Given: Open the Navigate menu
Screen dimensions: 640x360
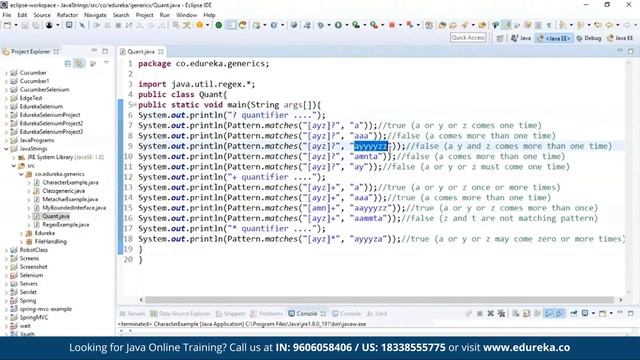Looking at the screenshot, I should (x=95, y=15).
